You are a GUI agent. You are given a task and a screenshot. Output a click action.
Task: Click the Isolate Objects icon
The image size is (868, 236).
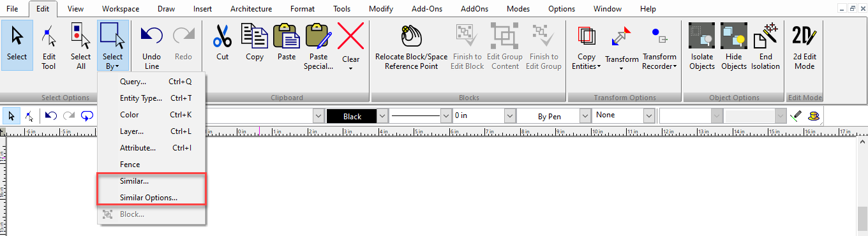(702, 36)
